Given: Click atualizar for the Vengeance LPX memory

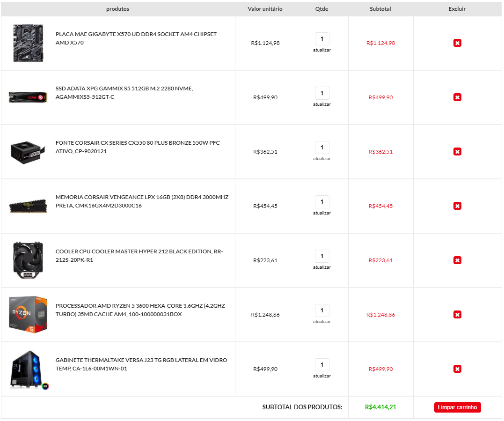Looking at the screenshot, I should coord(322,213).
